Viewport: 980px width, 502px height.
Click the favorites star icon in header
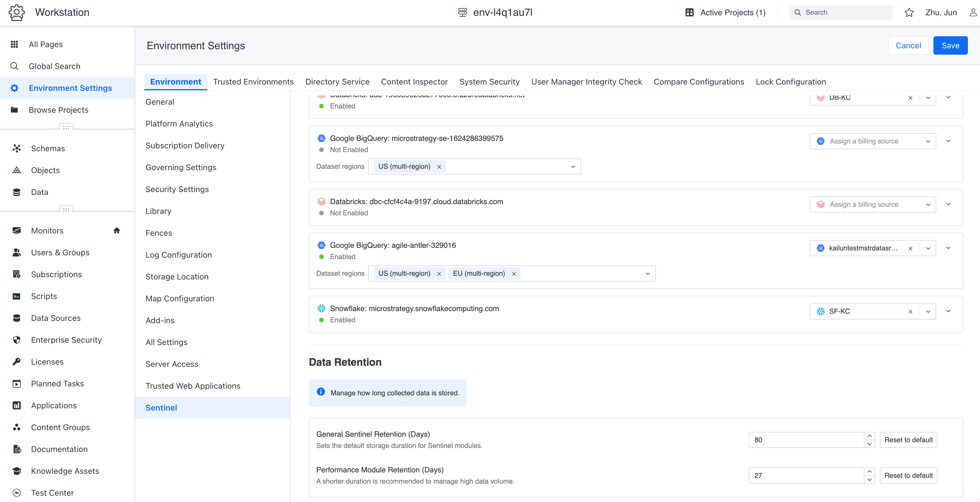coord(909,13)
